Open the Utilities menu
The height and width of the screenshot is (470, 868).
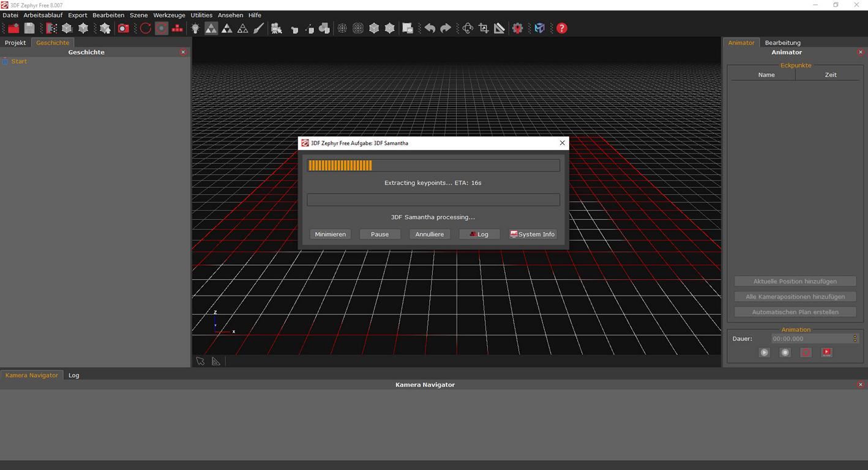(201, 15)
